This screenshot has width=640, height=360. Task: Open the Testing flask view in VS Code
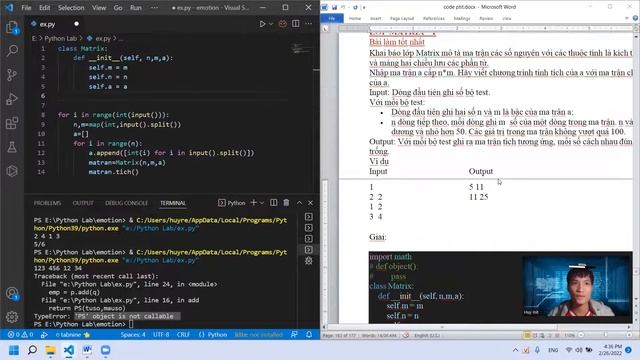12,147
